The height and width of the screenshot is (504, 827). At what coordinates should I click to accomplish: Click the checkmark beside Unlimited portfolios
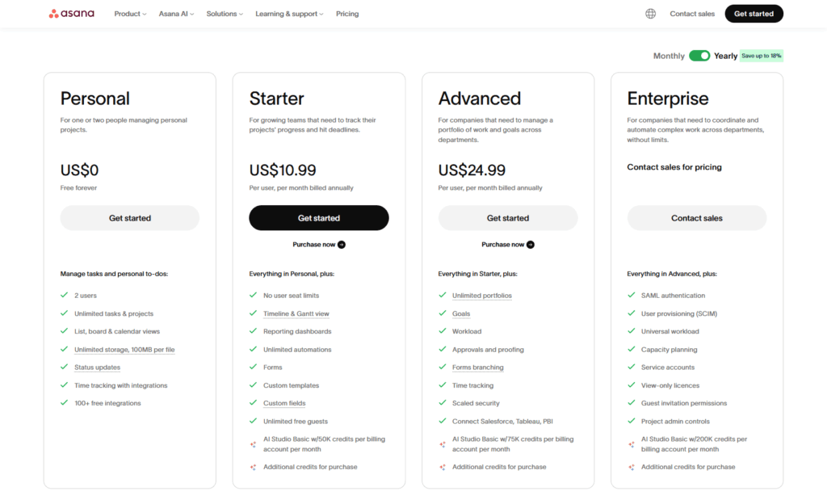(x=442, y=296)
